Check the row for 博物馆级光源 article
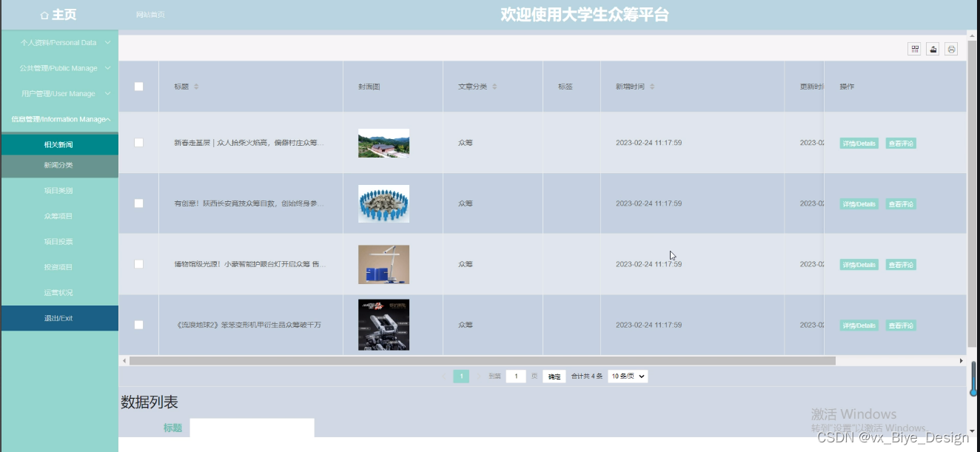Viewport: 980px width, 452px height. tap(138, 264)
